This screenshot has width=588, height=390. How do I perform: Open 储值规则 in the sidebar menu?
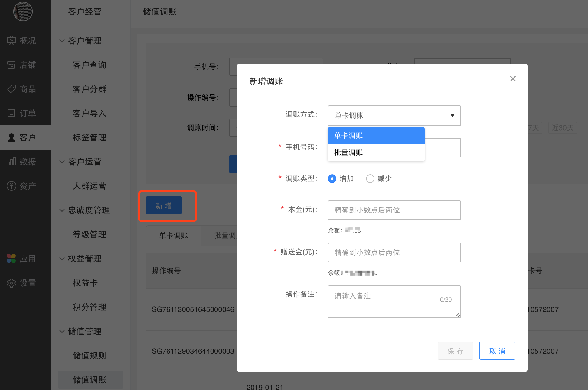89,355
